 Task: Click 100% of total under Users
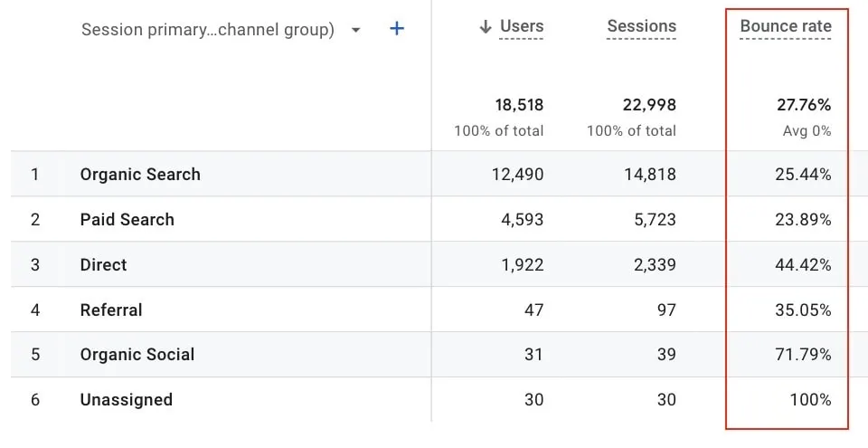499,131
